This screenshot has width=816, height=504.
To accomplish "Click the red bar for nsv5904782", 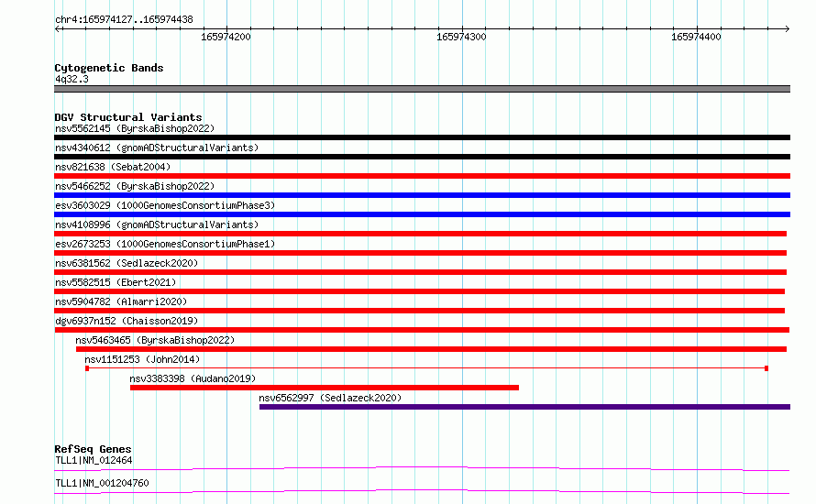I will (x=419, y=311).
